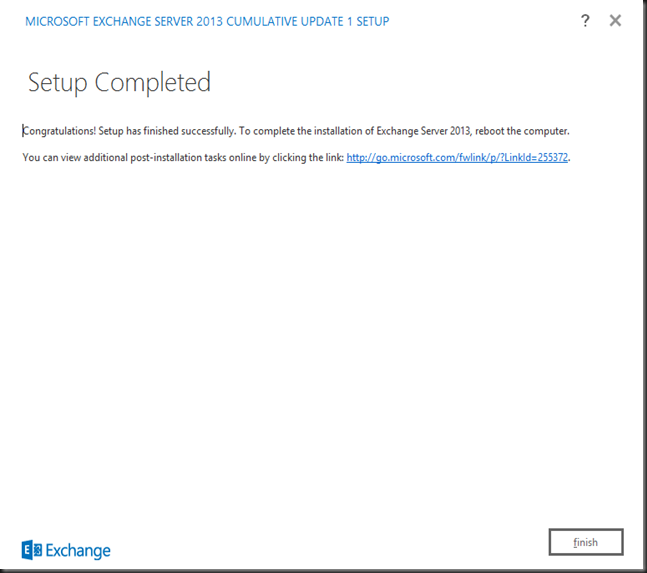Open help with the question mark icon
The height and width of the screenshot is (573, 647).
tap(585, 21)
